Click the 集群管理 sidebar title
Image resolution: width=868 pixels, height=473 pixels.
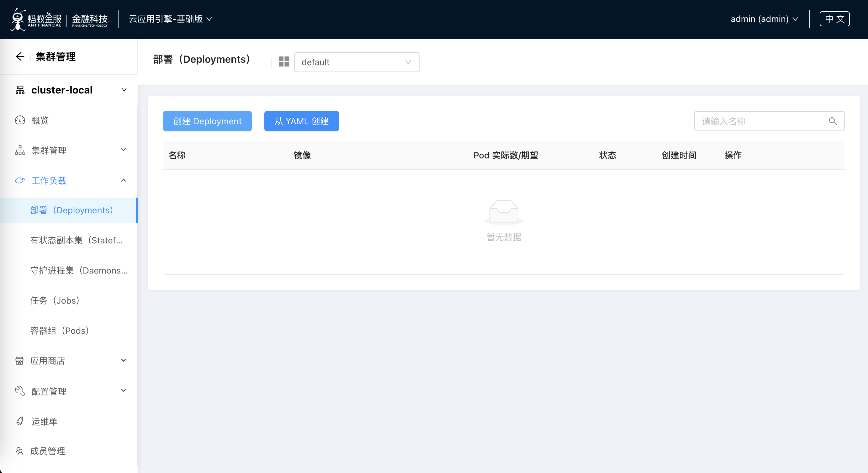(56, 57)
